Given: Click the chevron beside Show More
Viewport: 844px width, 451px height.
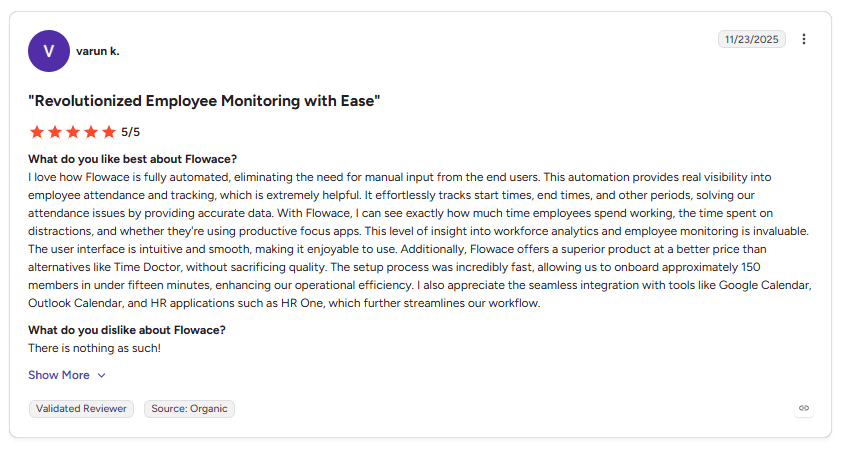Looking at the screenshot, I should (x=101, y=376).
